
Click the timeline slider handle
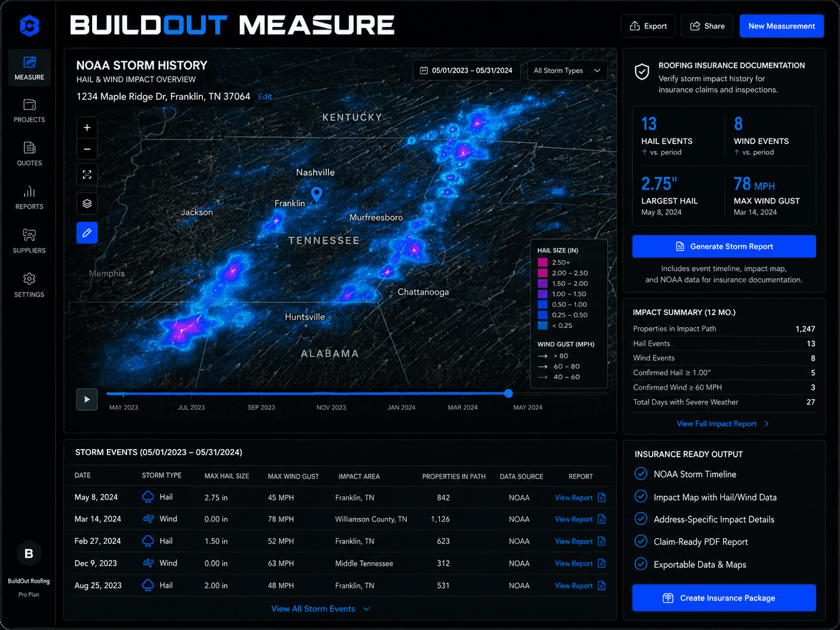(509, 393)
